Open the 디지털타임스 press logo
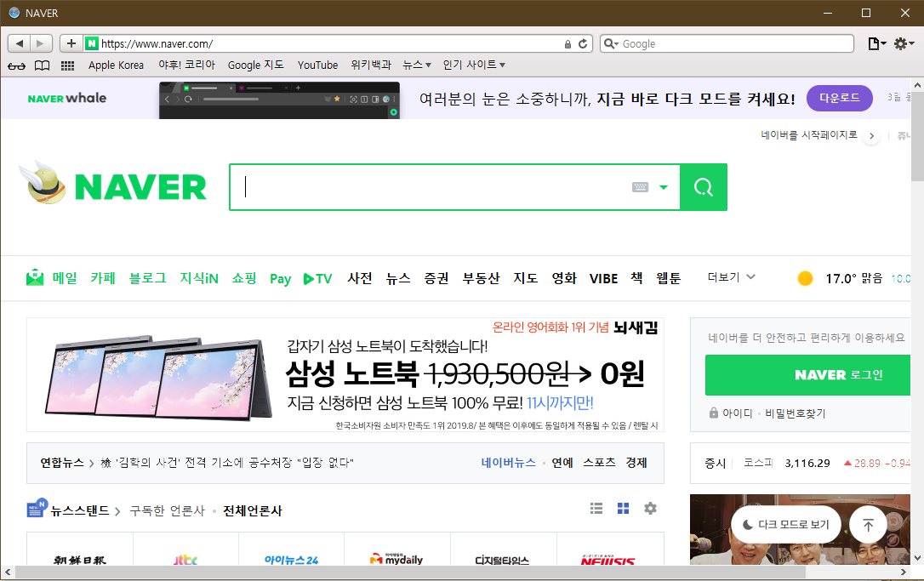The height and width of the screenshot is (581, 924). (502, 561)
